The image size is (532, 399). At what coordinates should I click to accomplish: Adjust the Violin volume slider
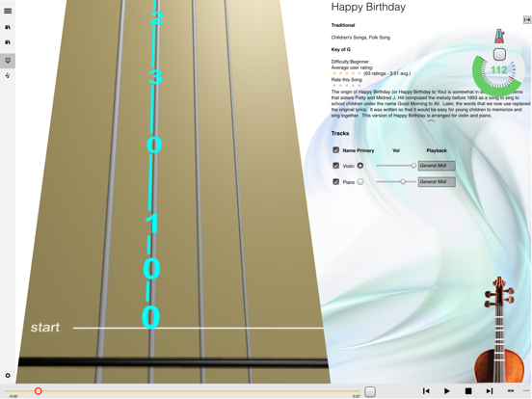pos(396,166)
